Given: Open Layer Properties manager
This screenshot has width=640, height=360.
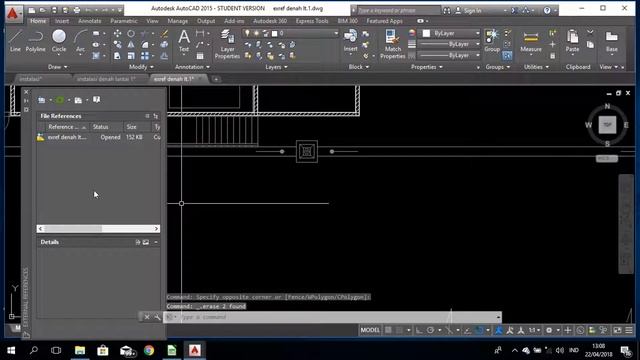Looking at the screenshot, I should (x=227, y=44).
